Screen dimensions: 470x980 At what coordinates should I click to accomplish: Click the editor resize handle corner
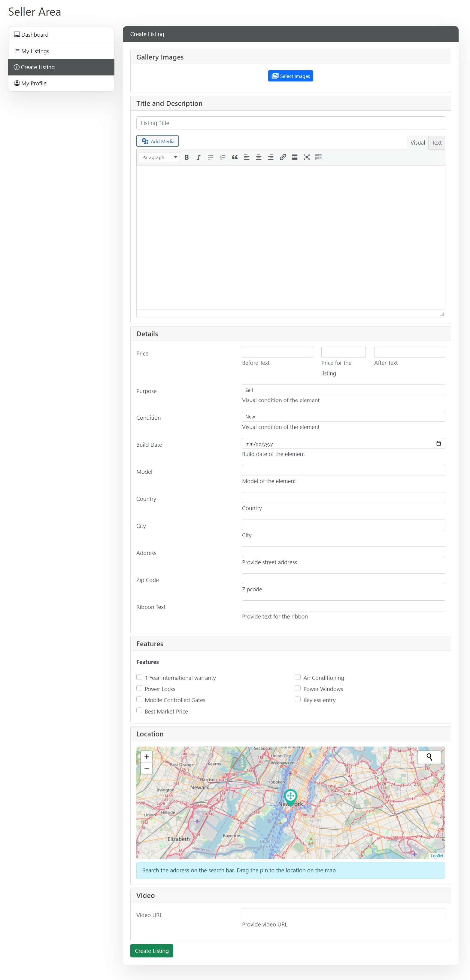442,314
